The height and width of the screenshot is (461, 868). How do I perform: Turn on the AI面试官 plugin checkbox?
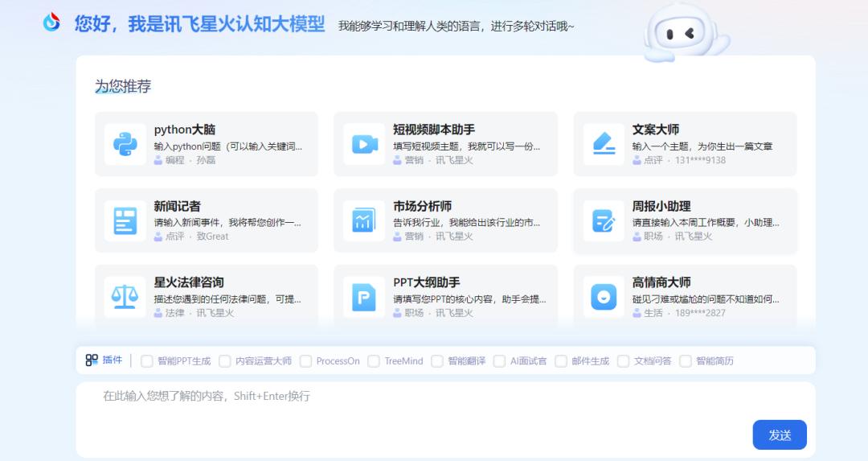[x=499, y=361]
